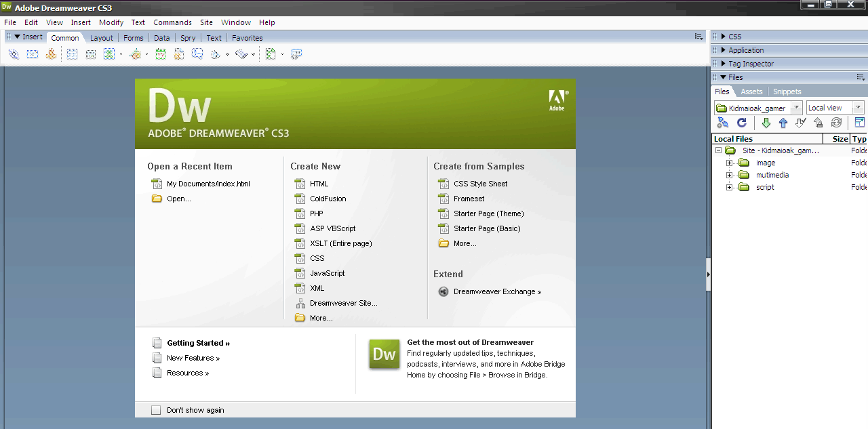Viewport: 868px width, 429px height.
Task: Click the Check Out Files icon
Action: click(x=801, y=123)
